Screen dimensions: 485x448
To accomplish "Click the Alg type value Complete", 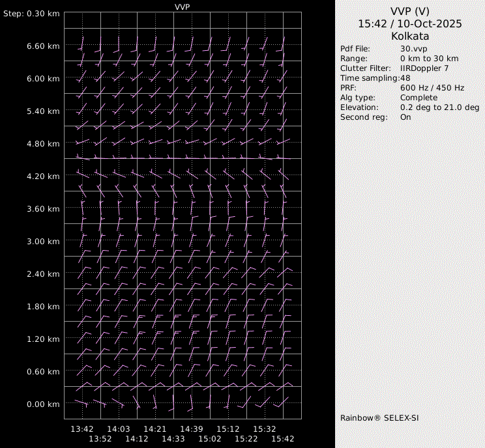I will pos(419,98).
